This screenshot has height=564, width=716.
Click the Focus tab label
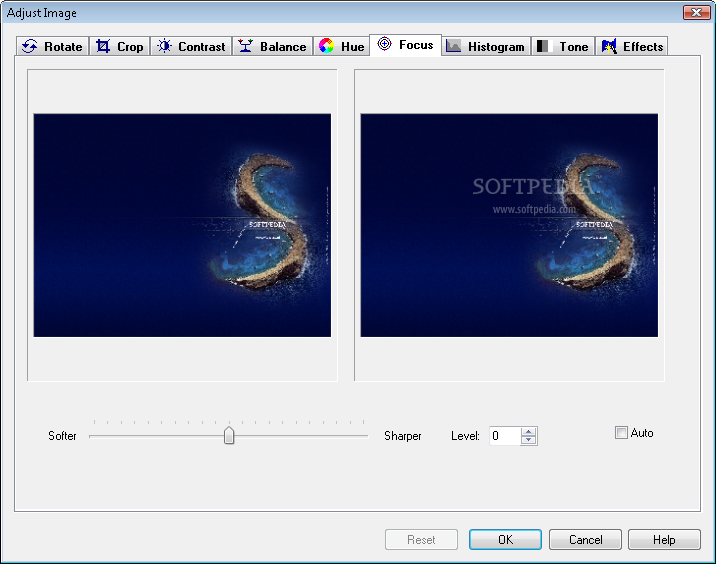pyautogui.click(x=416, y=45)
